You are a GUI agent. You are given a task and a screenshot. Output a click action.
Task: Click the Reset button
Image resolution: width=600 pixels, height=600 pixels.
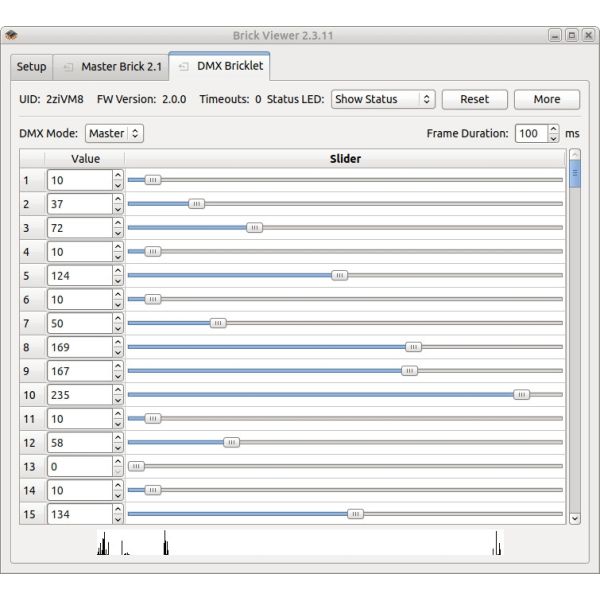474,99
